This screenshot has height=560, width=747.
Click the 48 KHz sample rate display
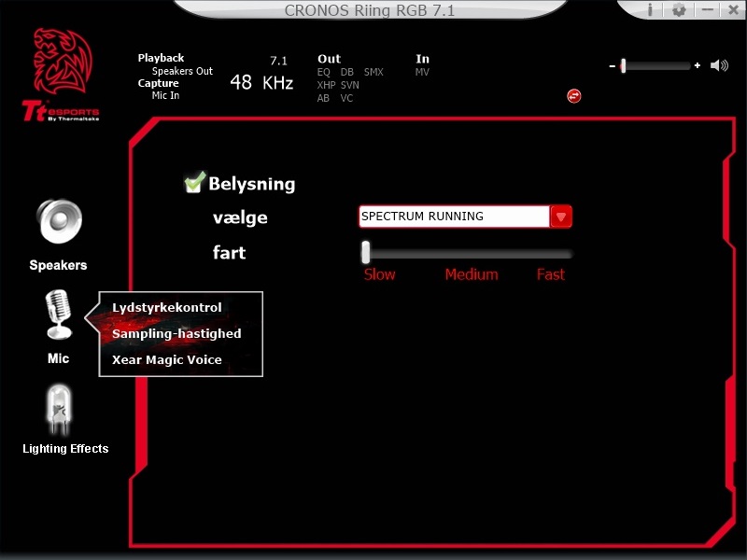coord(261,82)
